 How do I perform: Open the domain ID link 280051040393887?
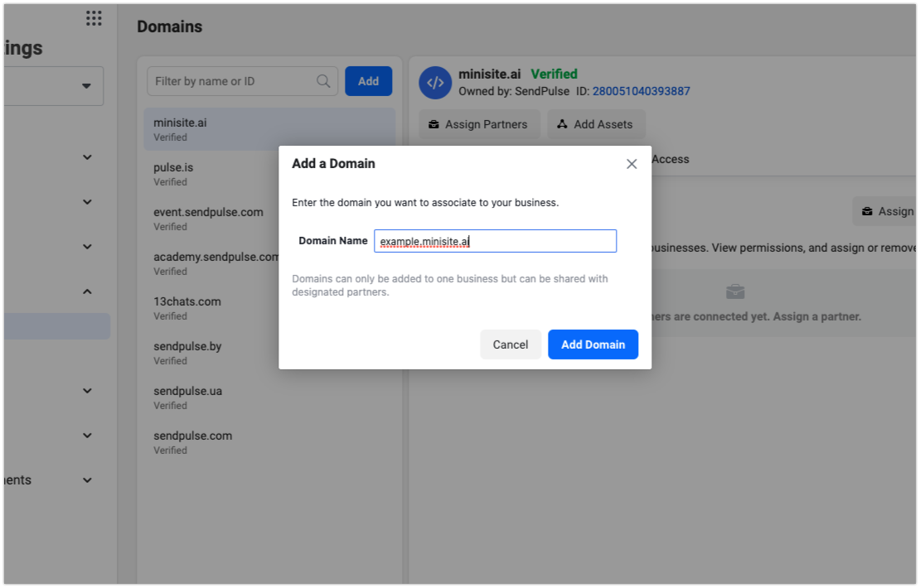pos(641,91)
